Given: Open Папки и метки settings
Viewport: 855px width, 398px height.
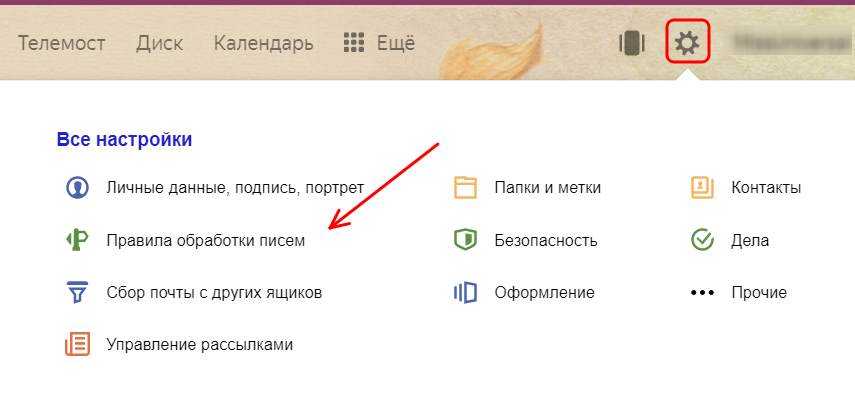Looking at the screenshot, I should click(x=547, y=188).
